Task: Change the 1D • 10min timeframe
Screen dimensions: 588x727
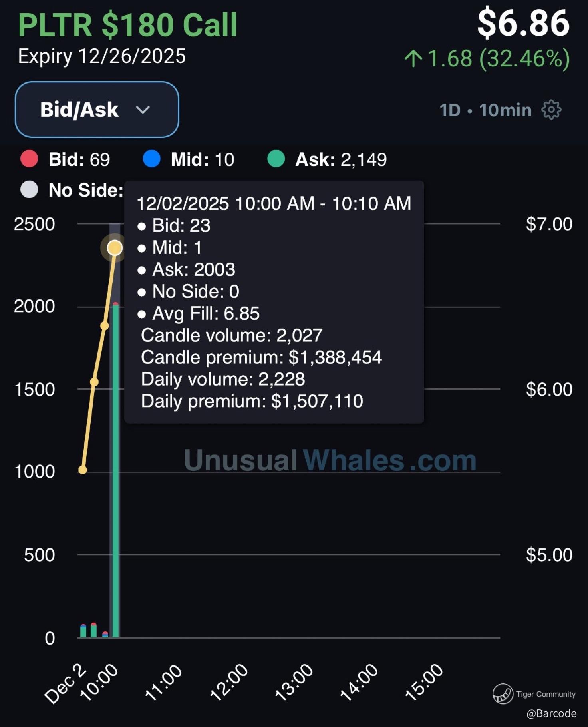Action: 485,110
